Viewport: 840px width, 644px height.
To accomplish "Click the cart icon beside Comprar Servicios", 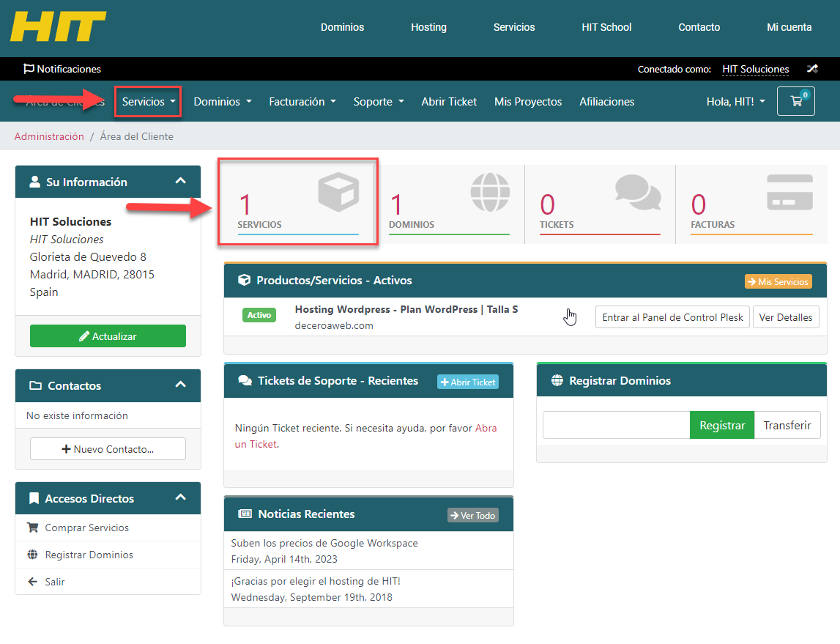I will coord(33,528).
